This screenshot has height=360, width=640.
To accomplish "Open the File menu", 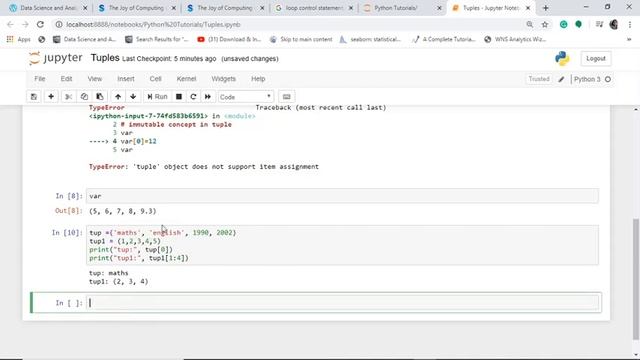I will pos(40,79).
